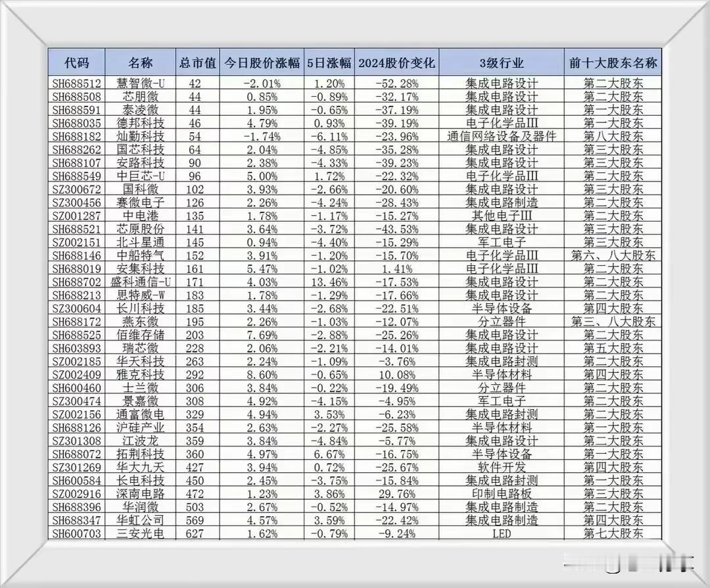
Task: Select stock code SZ300672
Action: pos(76,189)
